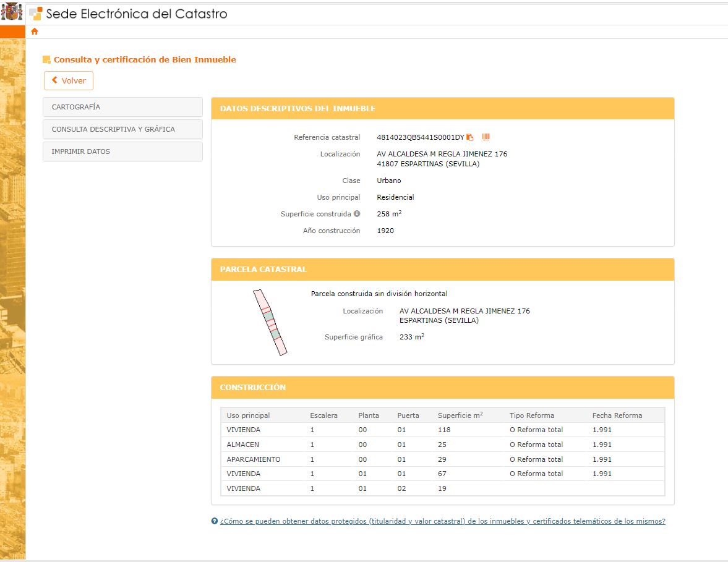The width and height of the screenshot is (728, 562).
Task: Click the Uso principal column header
Action: point(248,415)
